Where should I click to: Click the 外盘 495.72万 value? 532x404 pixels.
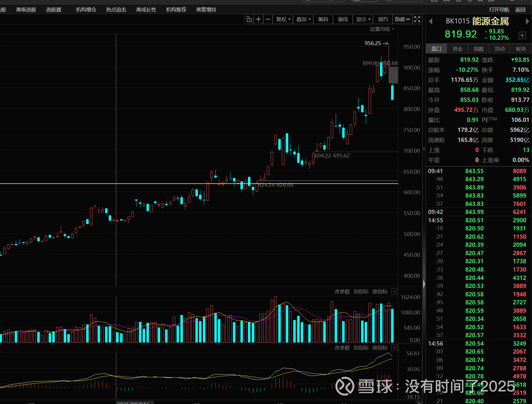pyautogui.click(x=466, y=110)
